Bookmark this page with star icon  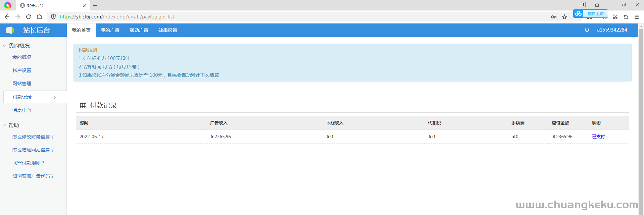coord(564,17)
